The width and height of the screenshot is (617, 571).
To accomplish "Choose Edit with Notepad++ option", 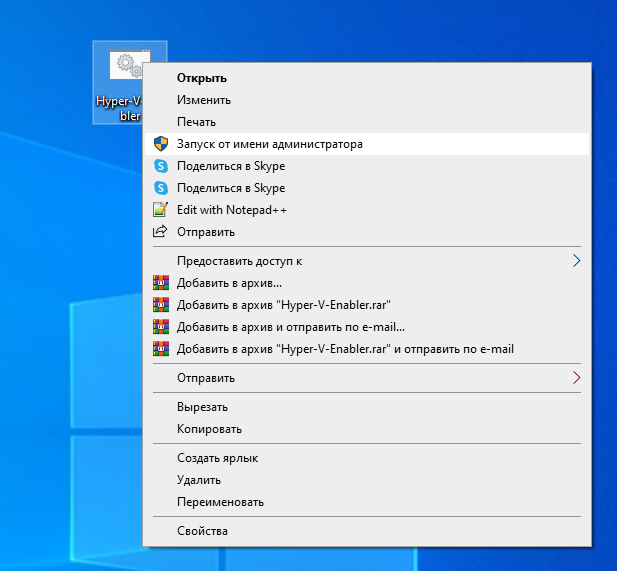I will pos(231,210).
